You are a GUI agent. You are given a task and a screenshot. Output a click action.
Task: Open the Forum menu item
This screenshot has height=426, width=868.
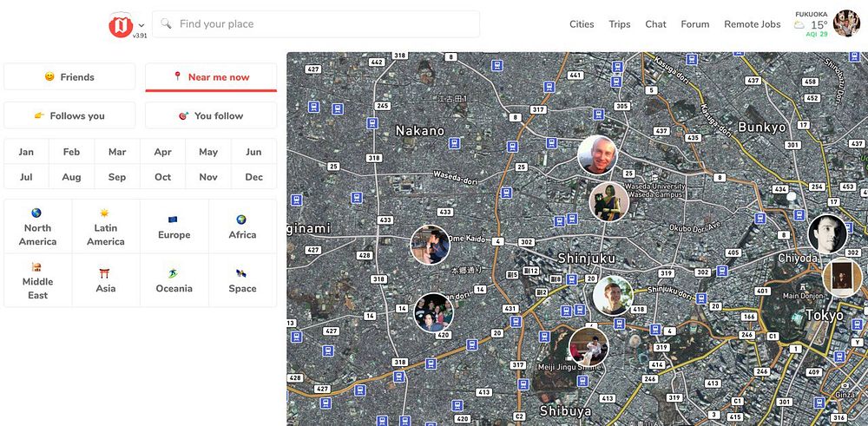(694, 24)
